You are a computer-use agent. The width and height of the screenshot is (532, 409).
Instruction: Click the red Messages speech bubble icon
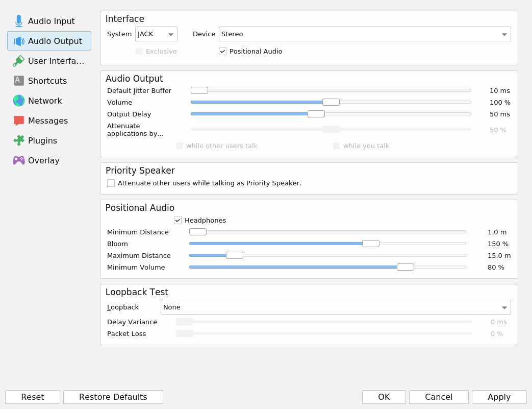pos(19,121)
